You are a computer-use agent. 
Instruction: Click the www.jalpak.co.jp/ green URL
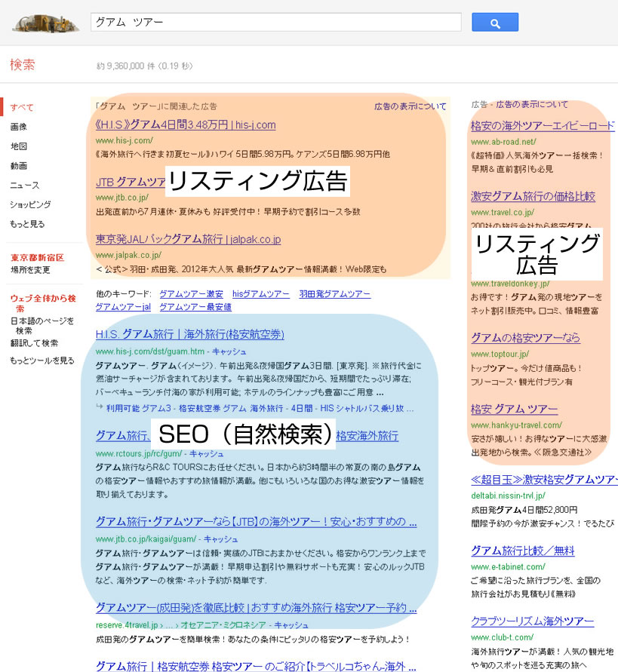128,255
